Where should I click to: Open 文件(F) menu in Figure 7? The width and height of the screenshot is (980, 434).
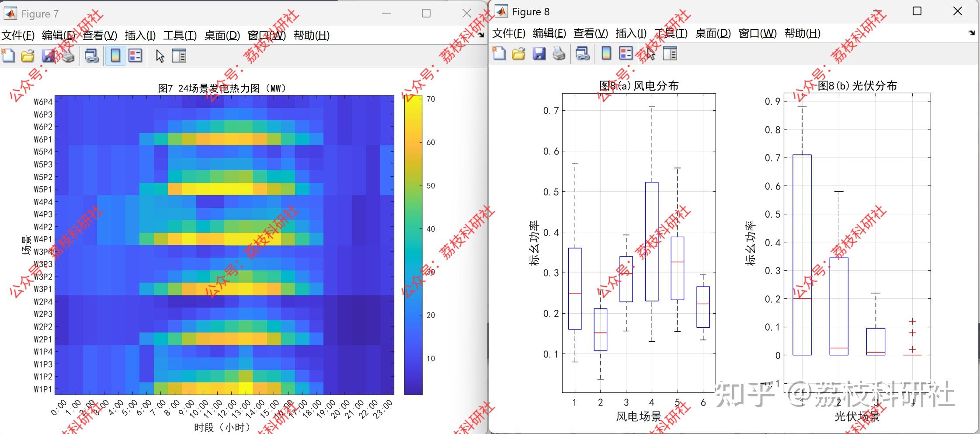(18, 35)
